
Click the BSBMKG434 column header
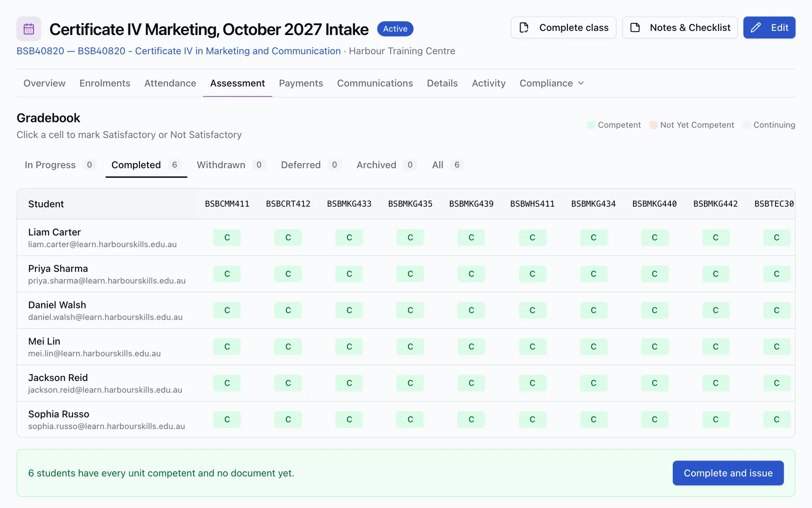tap(593, 204)
